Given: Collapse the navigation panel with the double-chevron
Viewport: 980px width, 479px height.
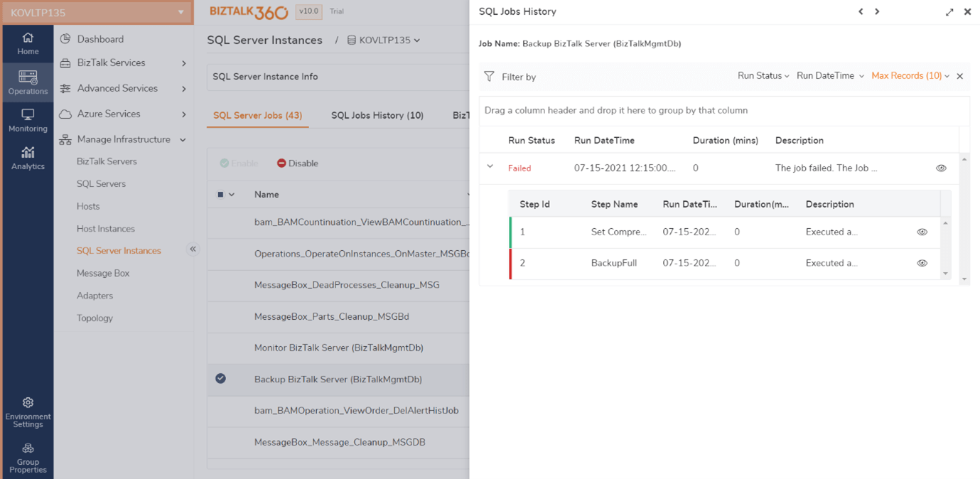Looking at the screenshot, I should pyautogui.click(x=193, y=249).
